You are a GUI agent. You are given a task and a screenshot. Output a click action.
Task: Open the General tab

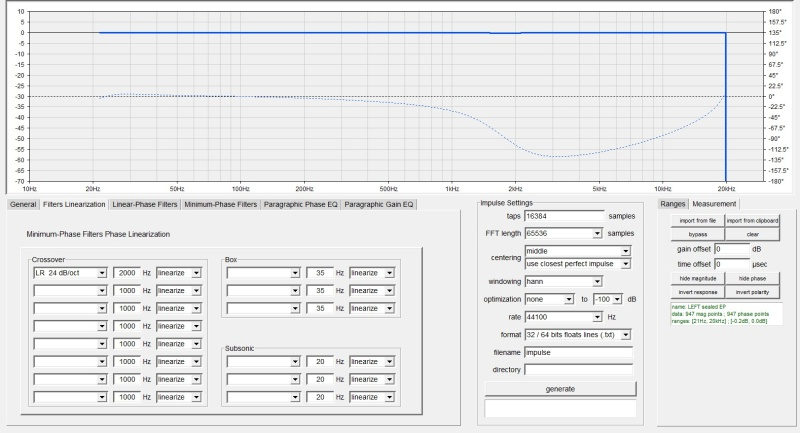pos(23,204)
